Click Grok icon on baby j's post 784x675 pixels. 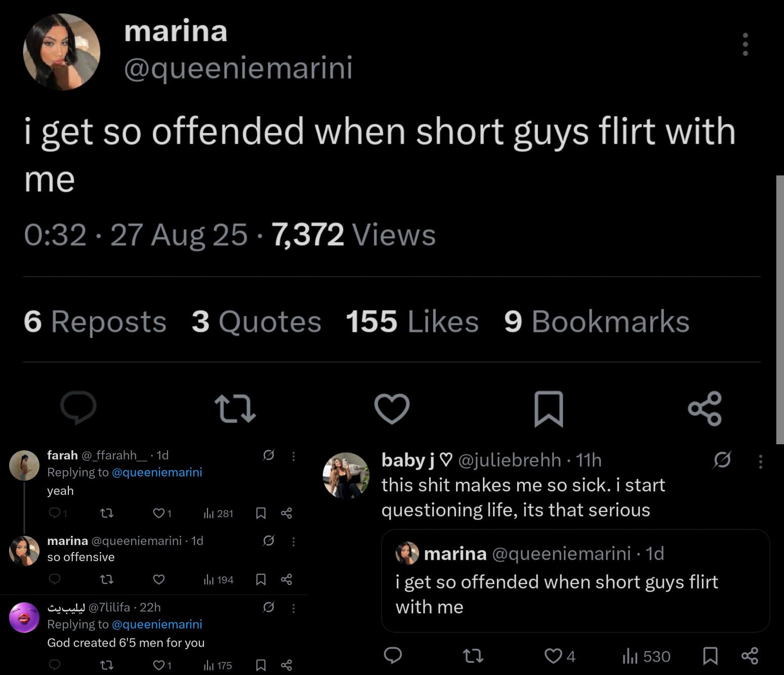pyautogui.click(x=722, y=460)
